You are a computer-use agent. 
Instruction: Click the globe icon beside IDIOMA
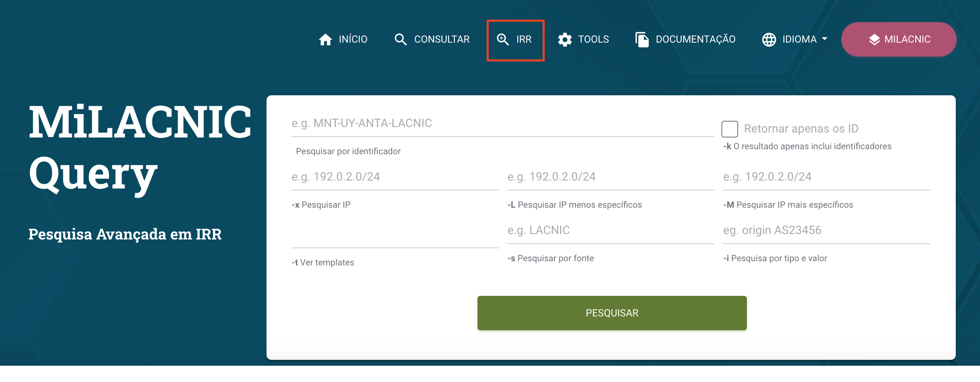769,39
